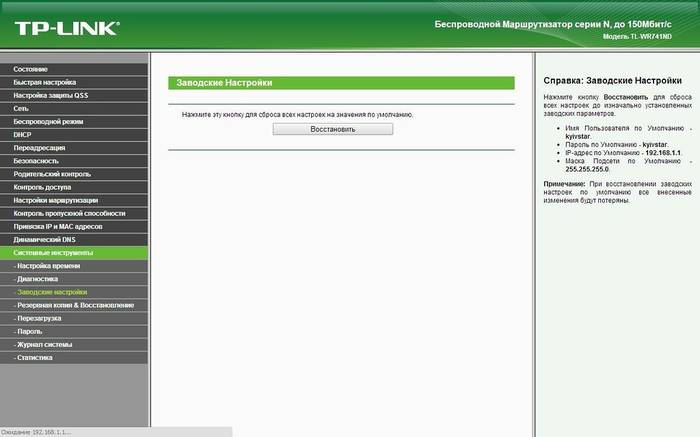700x437 pixels.
Task: Open Перезагрузка submenu item
Action: pyautogui.click(x=74, y=318)
